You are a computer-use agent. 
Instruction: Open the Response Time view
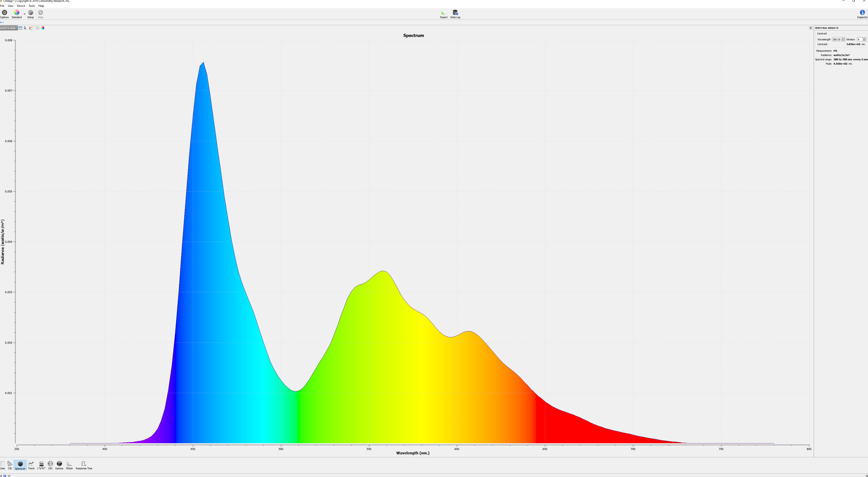84,465
